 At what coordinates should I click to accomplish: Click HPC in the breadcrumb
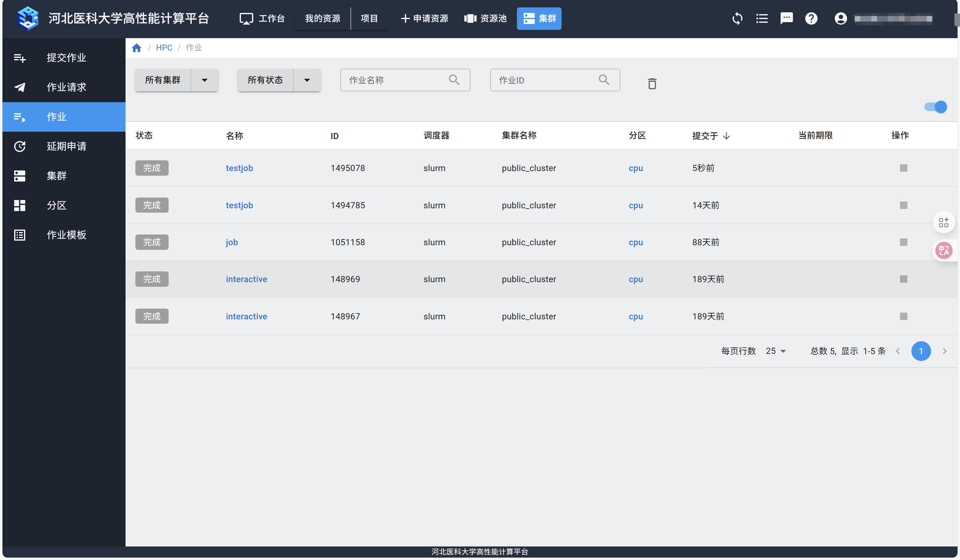164,48
